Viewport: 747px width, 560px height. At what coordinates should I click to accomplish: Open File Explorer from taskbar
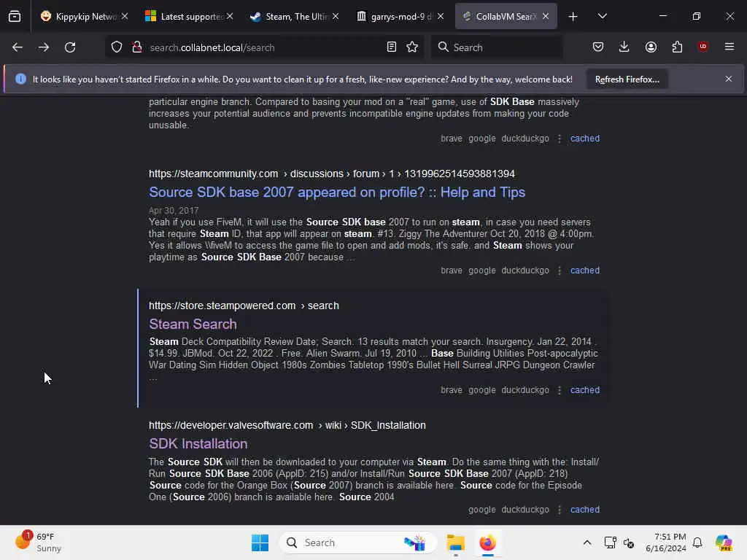[455, 542]
